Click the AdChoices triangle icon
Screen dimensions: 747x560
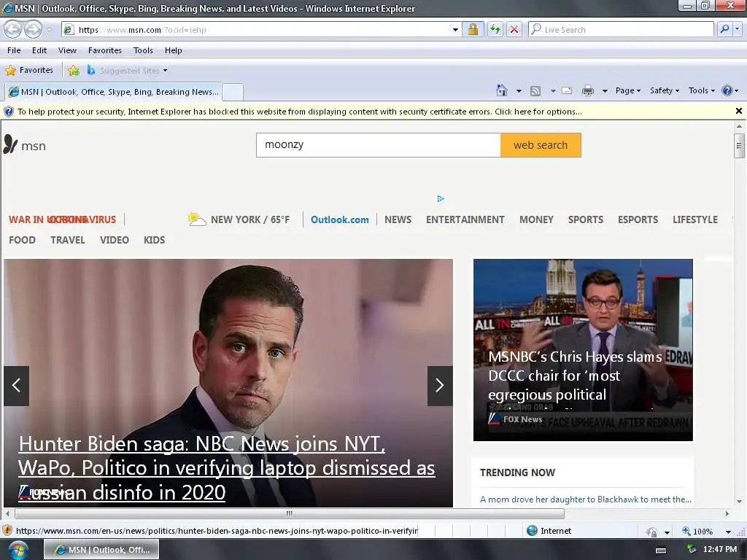[441, 198]
